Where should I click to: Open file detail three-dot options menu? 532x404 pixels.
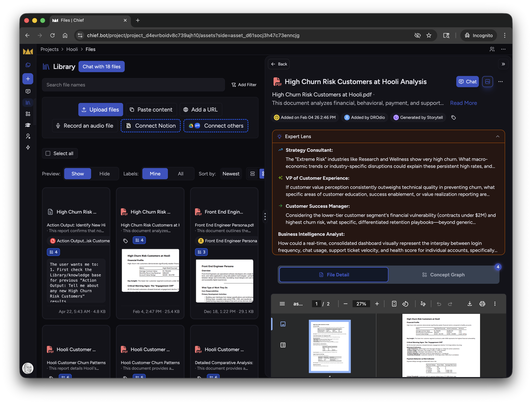click(x=501, y=82)
